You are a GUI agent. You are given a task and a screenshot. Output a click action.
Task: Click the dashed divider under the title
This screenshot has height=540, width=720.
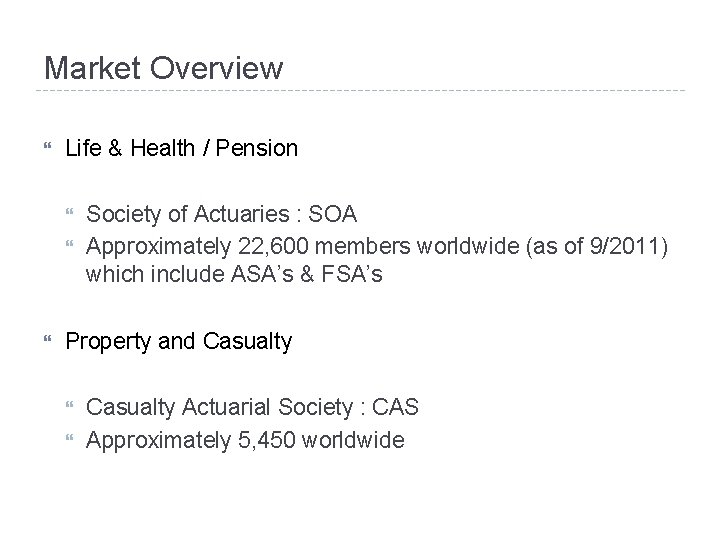coord(360,92)
